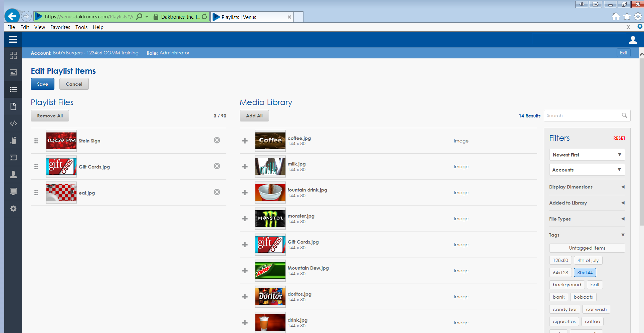Expand the Added to Library filter
This screenshot has width=644, height=333.
coord(587,203)
